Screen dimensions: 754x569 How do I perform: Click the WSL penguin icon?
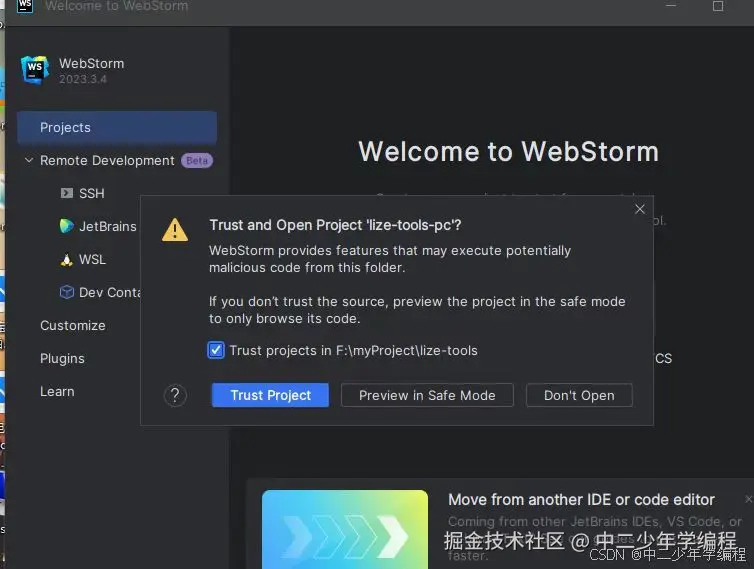[66, 260]
